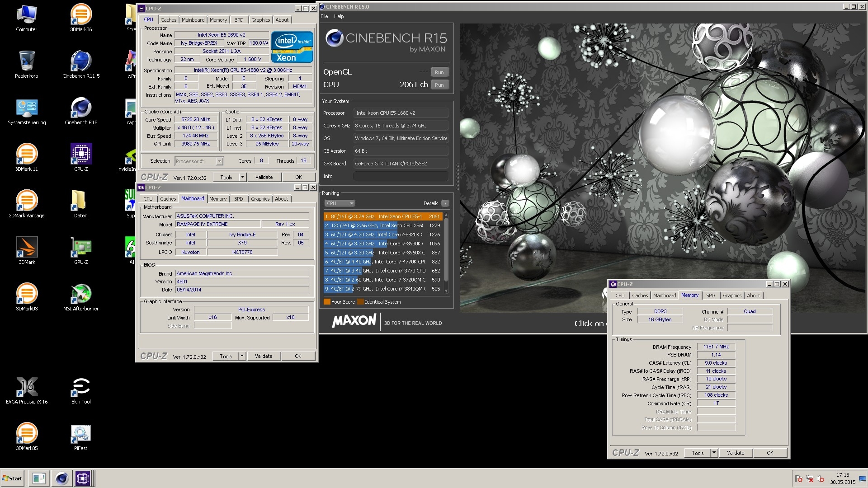Screen dimensions: 868x488
Task: Expand Tools dropdown arrow in Memory CPU-Z
Action: pos(714,453)
